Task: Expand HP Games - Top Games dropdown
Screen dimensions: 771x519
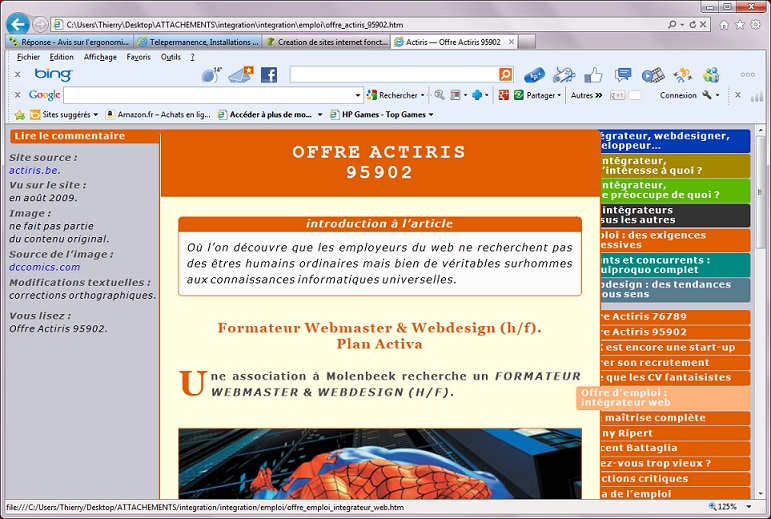Action: [x=431, y=115]
